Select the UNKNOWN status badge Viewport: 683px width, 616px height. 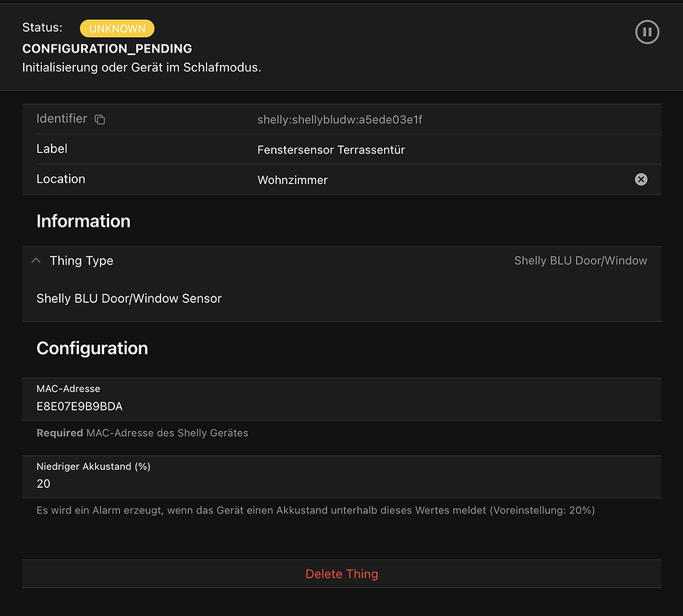click(117, 28)
